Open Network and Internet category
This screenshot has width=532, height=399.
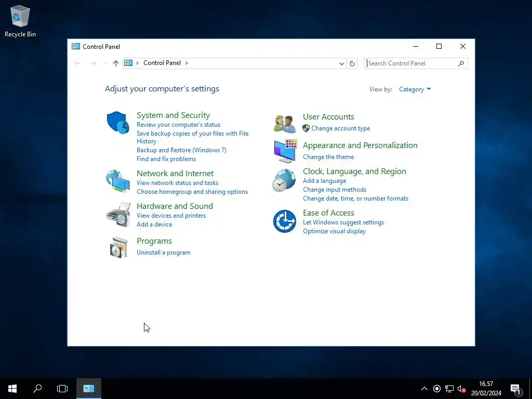[x=175, y=173]
